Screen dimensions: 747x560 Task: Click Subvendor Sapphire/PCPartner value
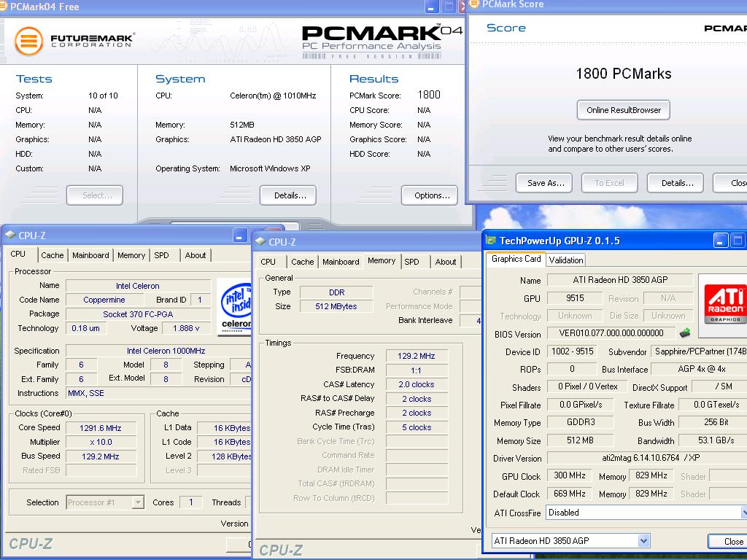click(x=700, y=351)
